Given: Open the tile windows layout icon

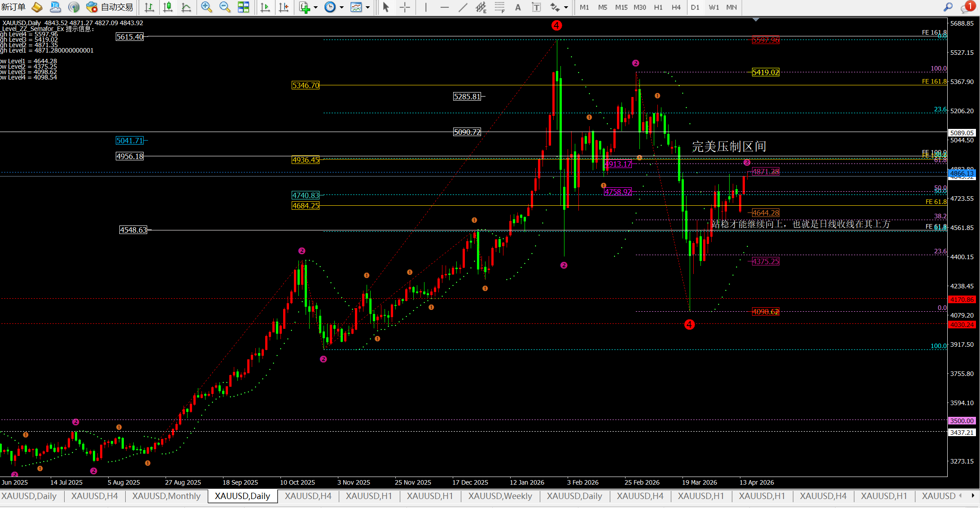Looking at the screenshot, I should (x=243, y=7).
